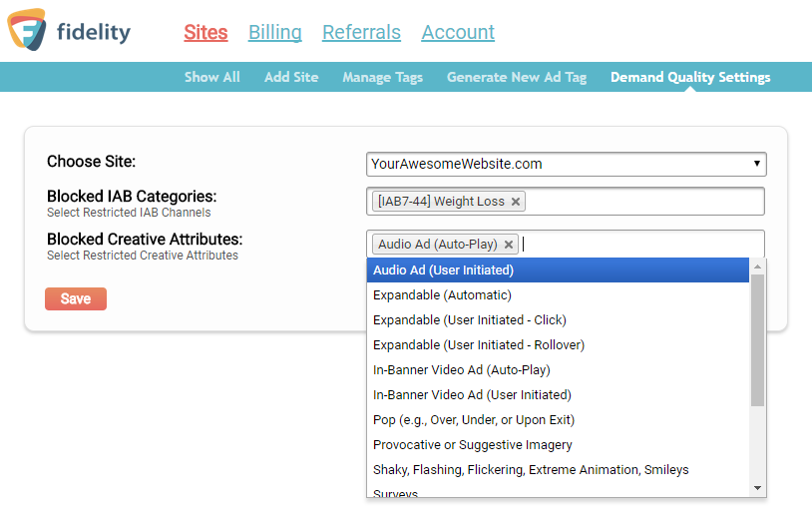Viewport: 812px width, 530px height.
Task: Choose the Pop (Over, Under, Upon Exit) option
Action: (474, 420)
